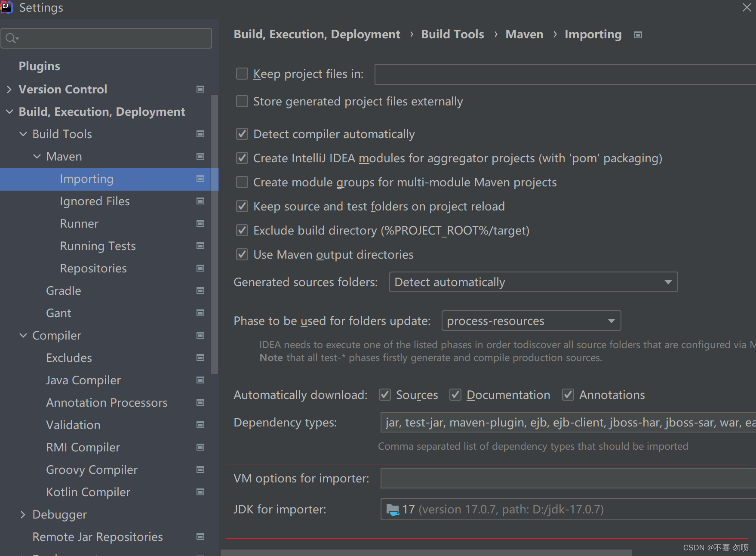Viewport: 756px width, 556px height.
Task: Click the search magnifier icon in settings search
Action: (12, 38)
